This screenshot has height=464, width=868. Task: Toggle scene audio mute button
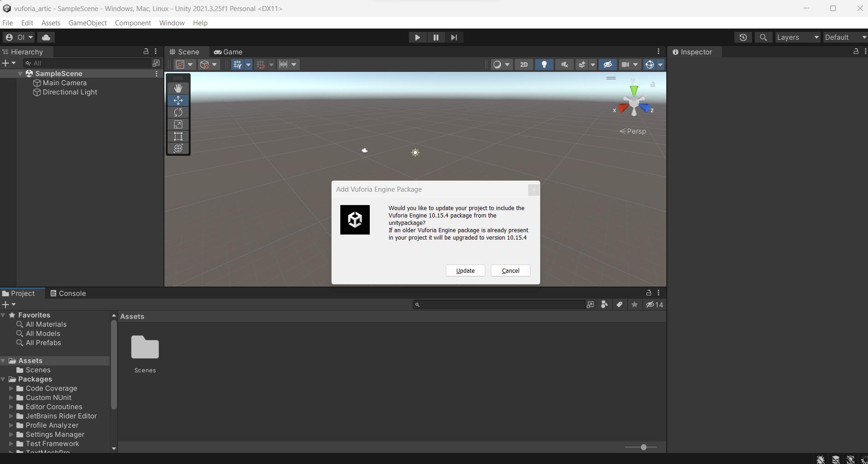click(564, 65)
